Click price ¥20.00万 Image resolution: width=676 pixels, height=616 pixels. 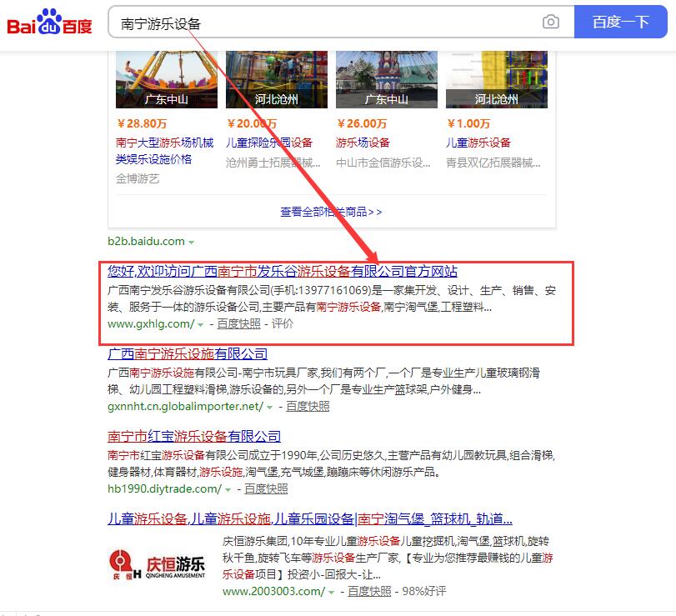(252, 123)
